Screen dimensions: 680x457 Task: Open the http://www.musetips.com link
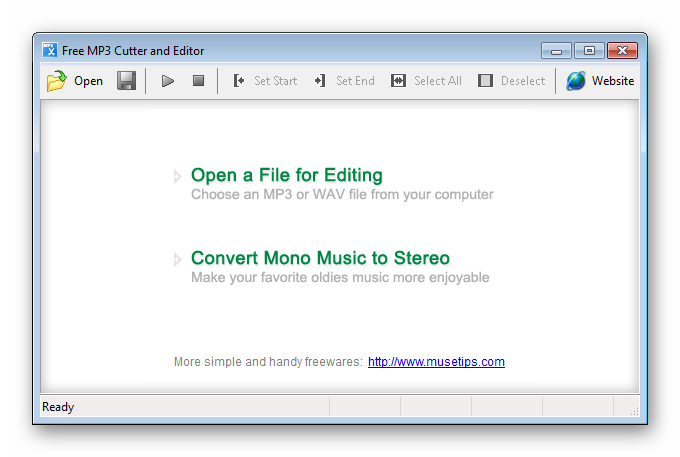436,362
